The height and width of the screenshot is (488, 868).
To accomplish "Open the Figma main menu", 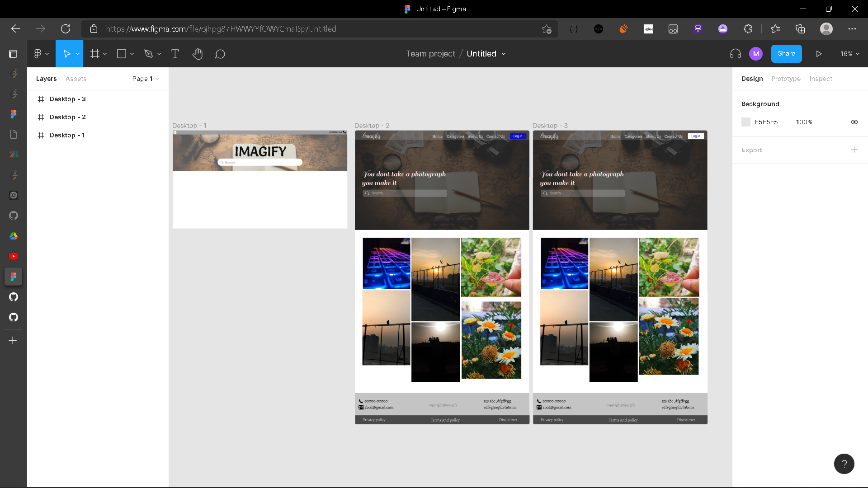I will [38, 54].
